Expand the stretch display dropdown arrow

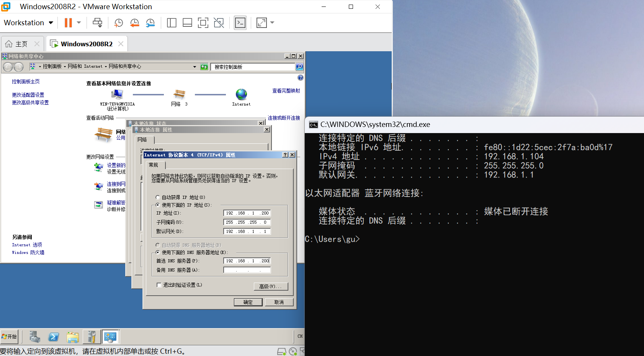(x=272, y=23)
